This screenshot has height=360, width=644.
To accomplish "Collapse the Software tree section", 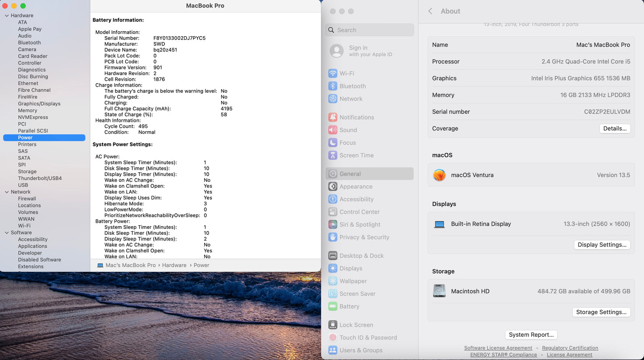I will [7, 232].
